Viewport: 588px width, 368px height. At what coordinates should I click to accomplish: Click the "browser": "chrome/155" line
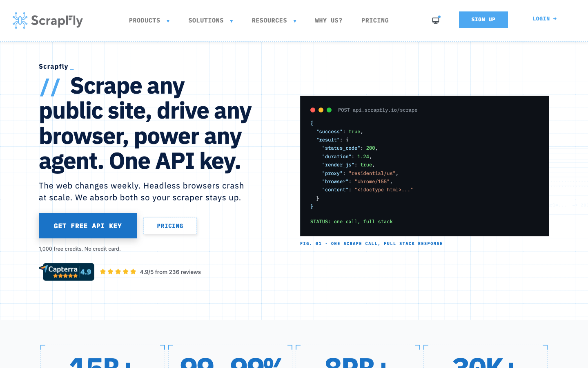[x=357, y=182]
